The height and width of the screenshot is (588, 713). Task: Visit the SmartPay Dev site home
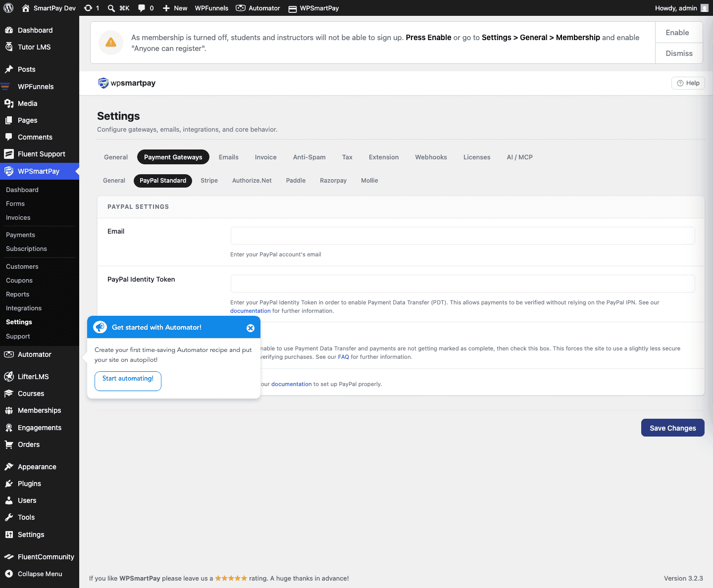point(49,8)
